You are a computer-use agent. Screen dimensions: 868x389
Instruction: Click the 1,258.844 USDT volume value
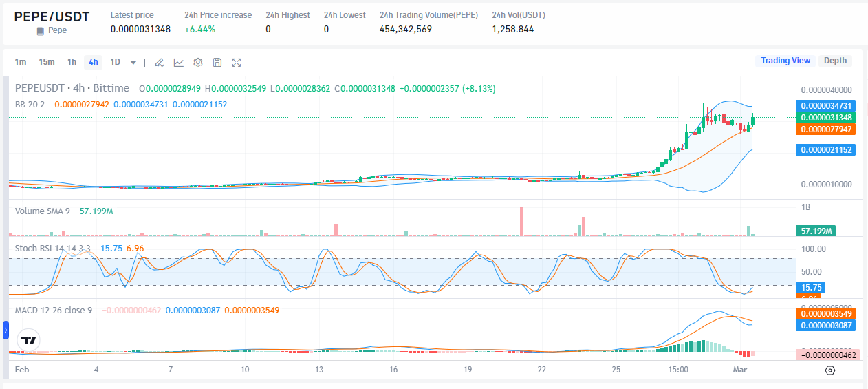[513, 29]
